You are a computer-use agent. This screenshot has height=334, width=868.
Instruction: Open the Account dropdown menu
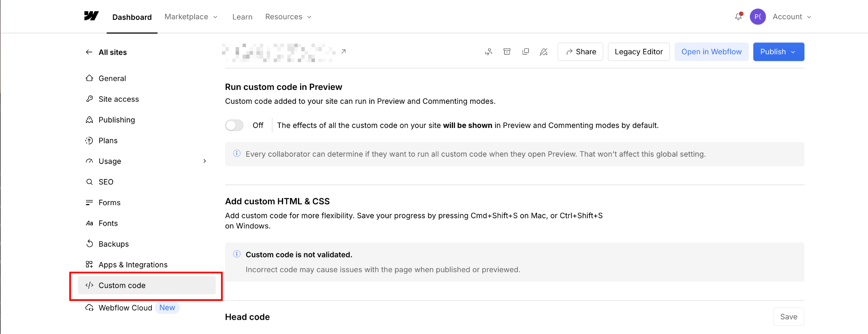792,17
